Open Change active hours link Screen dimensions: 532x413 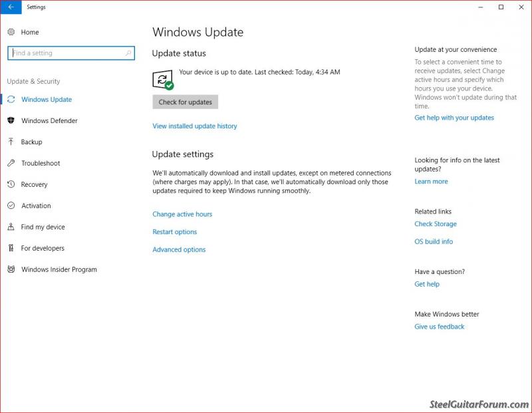coord(182,214)
